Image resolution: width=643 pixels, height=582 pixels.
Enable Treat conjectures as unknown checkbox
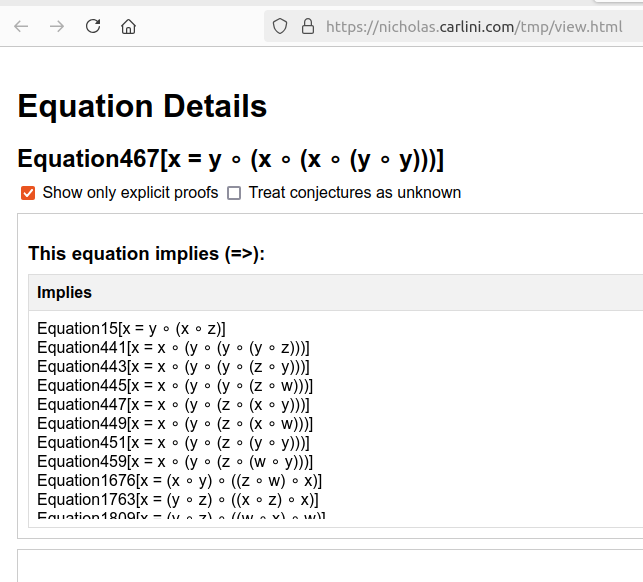[x=234, y=193]
